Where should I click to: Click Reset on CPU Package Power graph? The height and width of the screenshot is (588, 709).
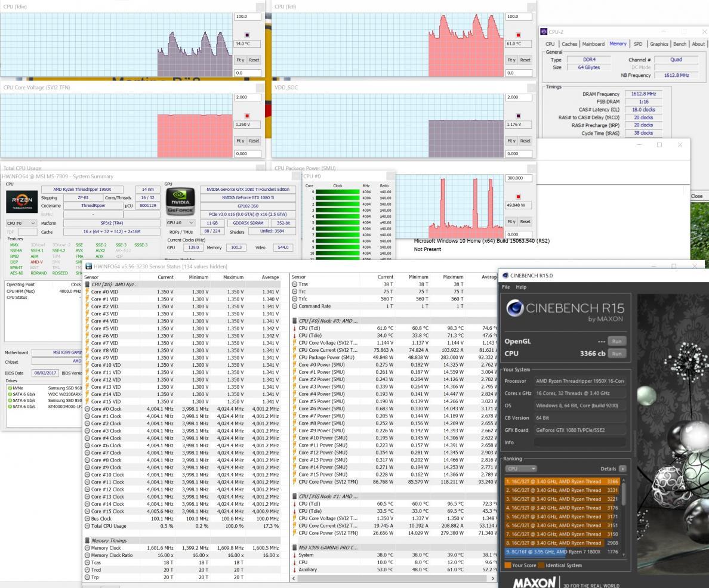pyautogui.click(x=525, y=221)
